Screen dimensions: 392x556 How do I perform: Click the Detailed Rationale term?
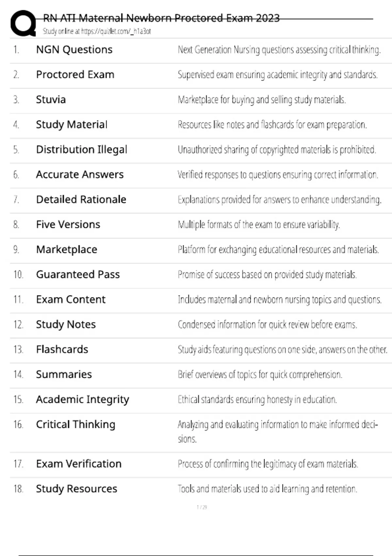coord(81,200)
